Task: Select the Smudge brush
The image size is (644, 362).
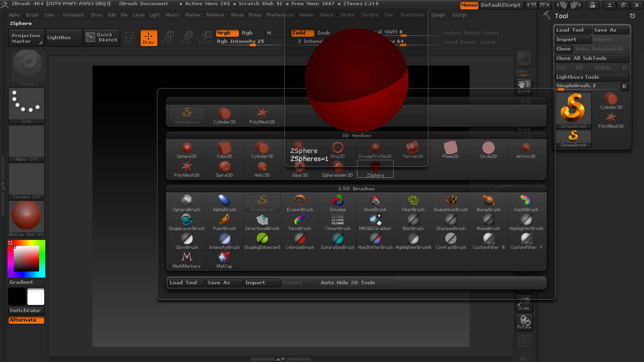Action: [x=338, y=204]
